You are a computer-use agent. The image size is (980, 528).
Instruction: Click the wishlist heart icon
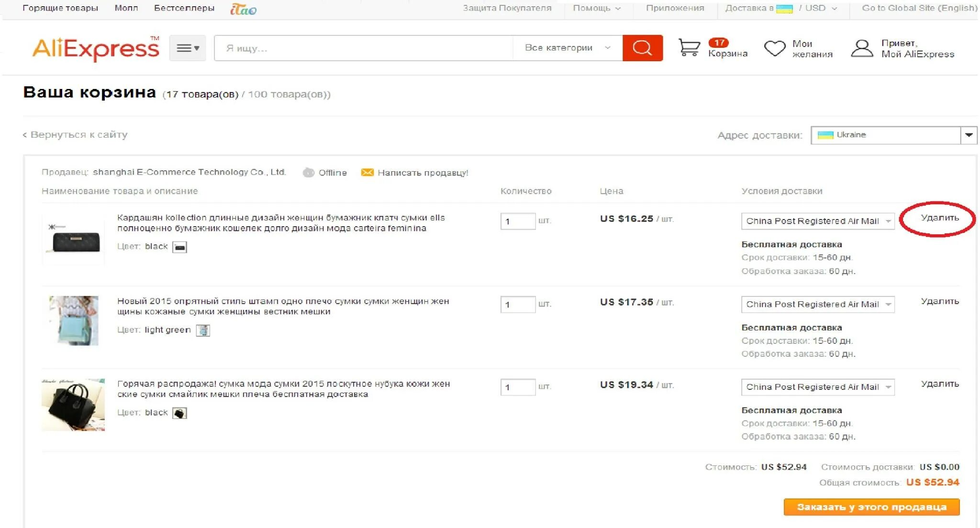[x=774, y=48]
